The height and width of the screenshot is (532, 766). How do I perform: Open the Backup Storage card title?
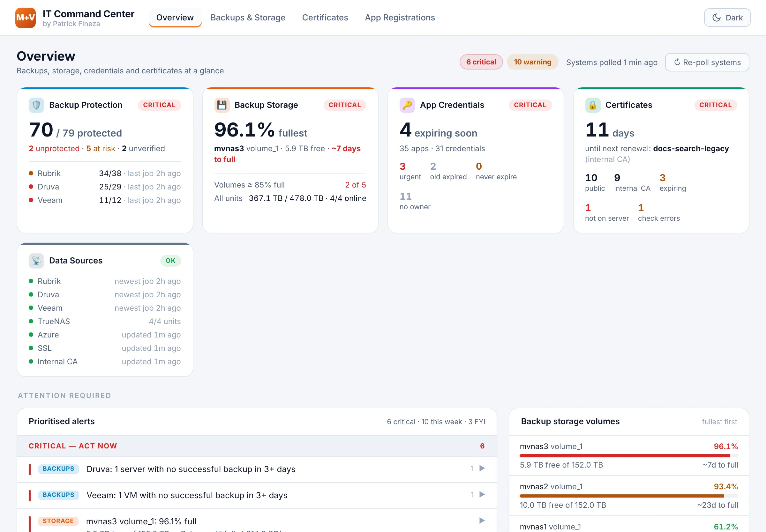266,105
